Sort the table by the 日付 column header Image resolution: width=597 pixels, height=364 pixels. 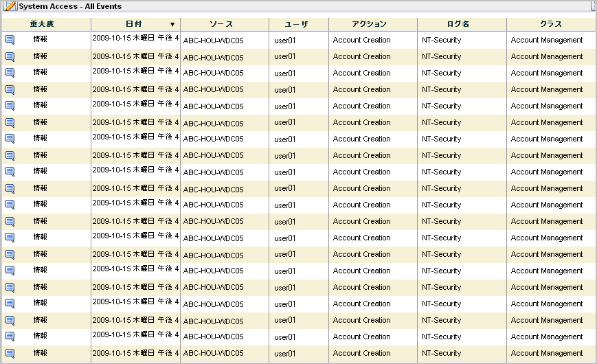pyautogui.click(x=134, y=24)
